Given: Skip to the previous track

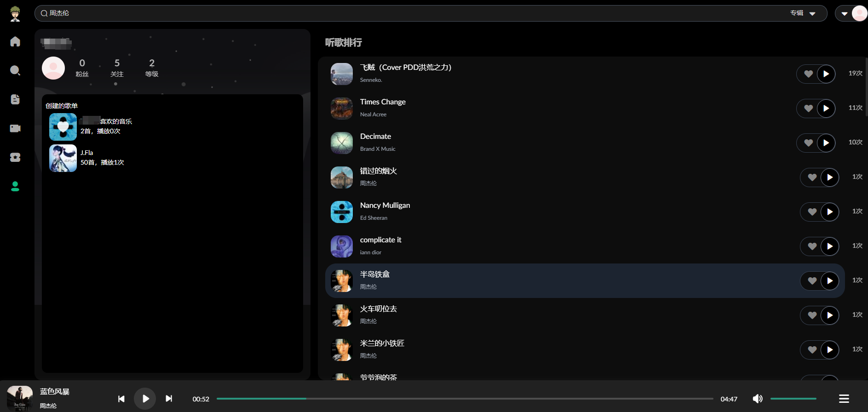Looking at the screenshot, I should tap(121, 399).
